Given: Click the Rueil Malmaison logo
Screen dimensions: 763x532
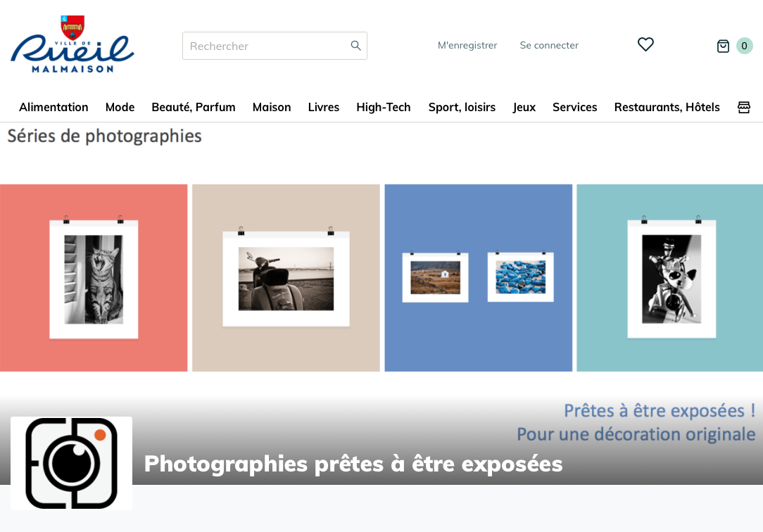Looking at the screenshot, I should tap(72, 44).
